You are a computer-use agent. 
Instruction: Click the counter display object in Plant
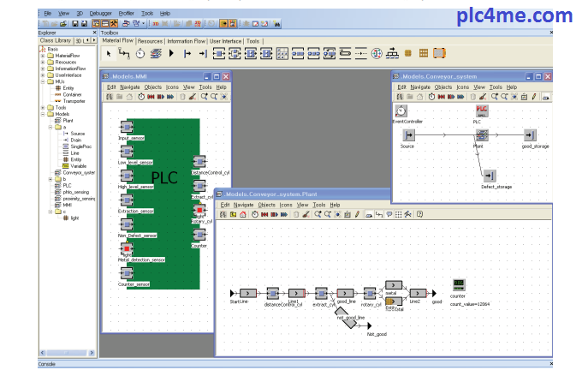pyautogui.click(x=459, y=284)
